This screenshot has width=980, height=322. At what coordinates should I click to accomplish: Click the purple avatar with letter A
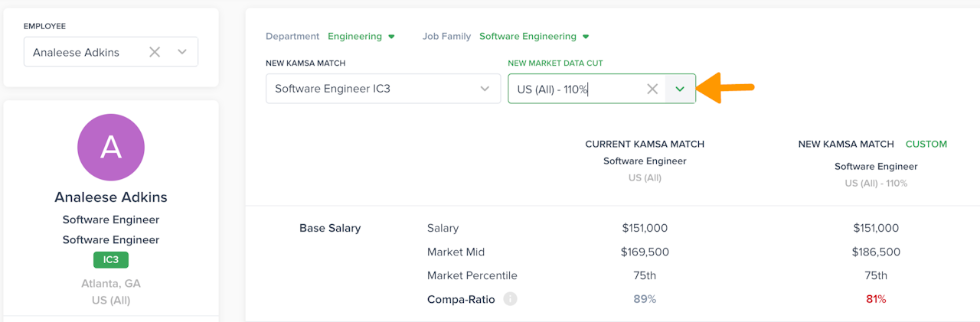point(111,148)
